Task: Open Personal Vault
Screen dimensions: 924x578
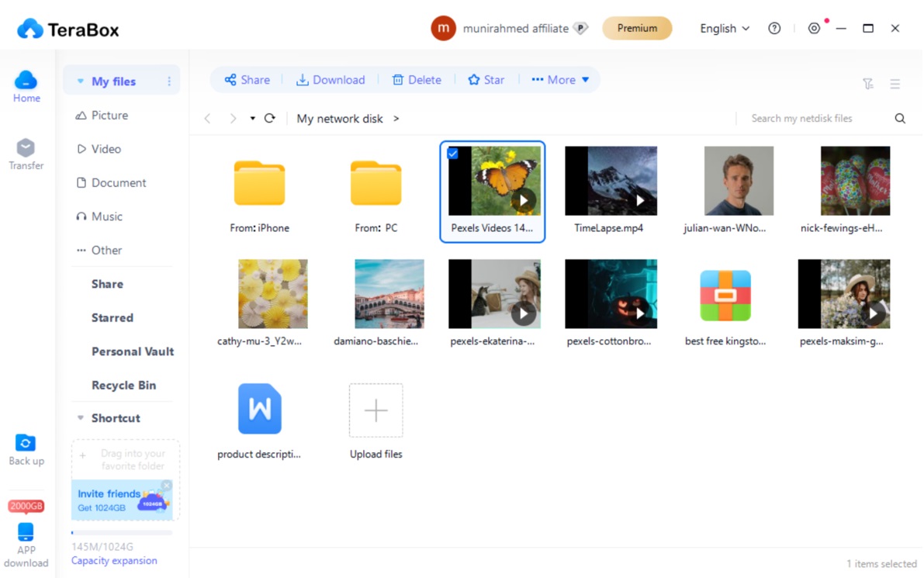Action: [x=133, y=351]
